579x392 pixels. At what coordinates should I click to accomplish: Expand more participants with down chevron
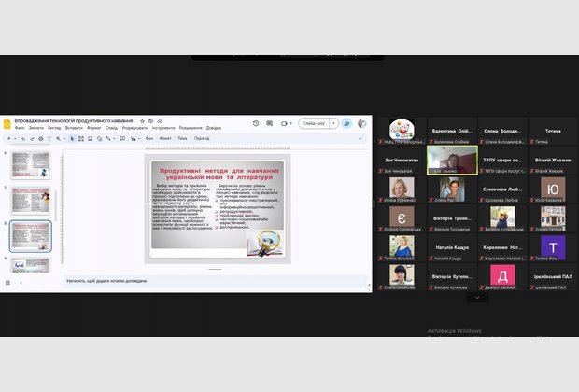[x=477, y=297]
